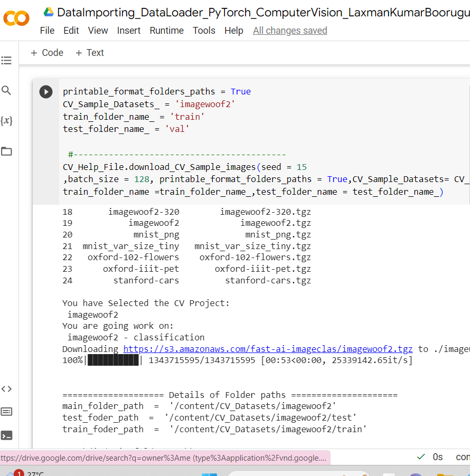Open code snippets panel

6,389
